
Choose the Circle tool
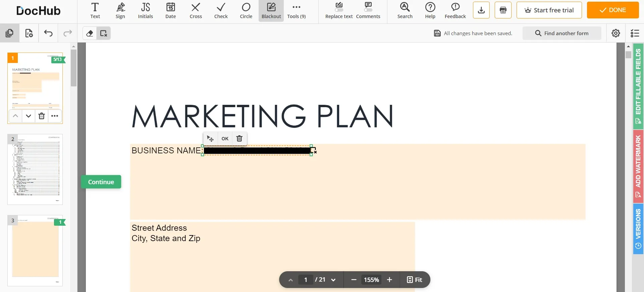click(x=246, y=11)
